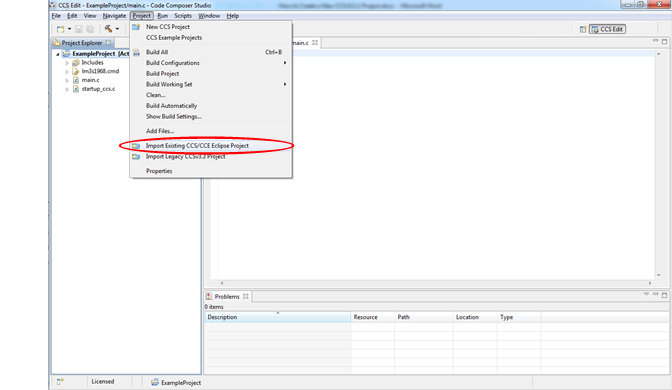Maximize the editor area
The image size is (672, 390).
tap(664, 42)
